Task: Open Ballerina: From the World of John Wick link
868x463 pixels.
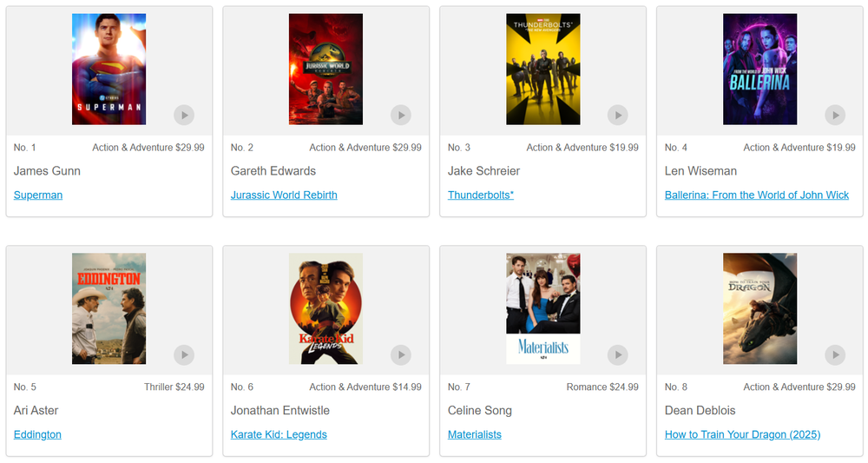Action: click(x=757, y=195)
